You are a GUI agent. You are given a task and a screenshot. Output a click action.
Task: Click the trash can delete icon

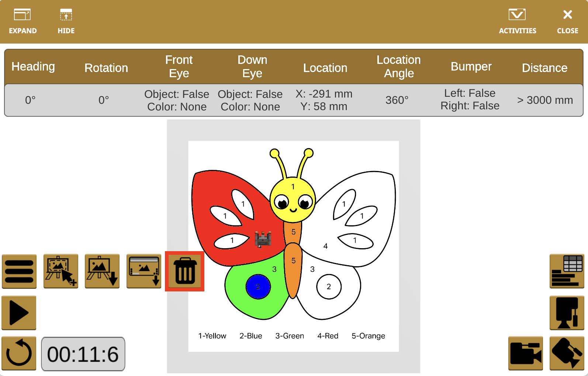pos(185,271)
